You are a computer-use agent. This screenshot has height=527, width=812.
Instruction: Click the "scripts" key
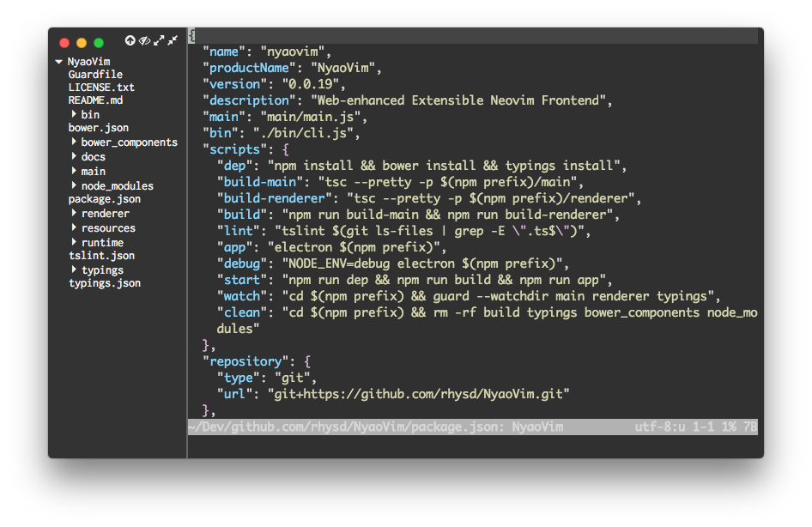point(234,149)
